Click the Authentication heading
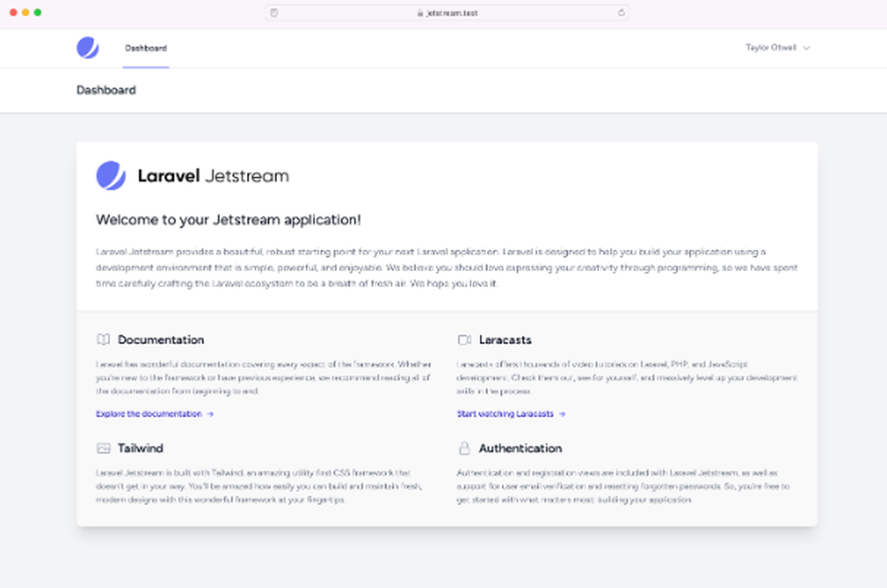887x588 pixels. (x=521, y=449)
